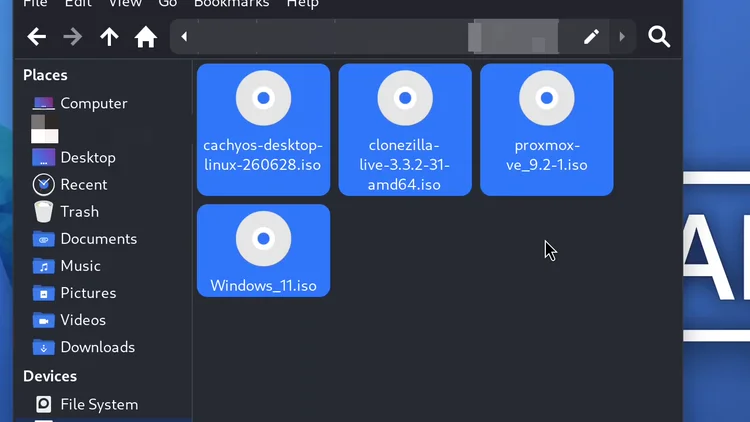
Task: Open the Help menu
Action: (303, 3)
